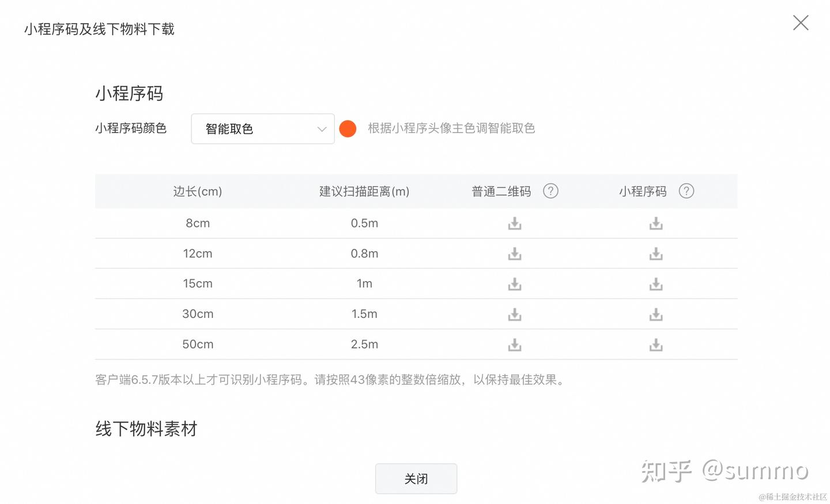The width and height of the screenshot is (830, 504).
Task: Download the 50cm normal QR code
Action: [515, 345]
